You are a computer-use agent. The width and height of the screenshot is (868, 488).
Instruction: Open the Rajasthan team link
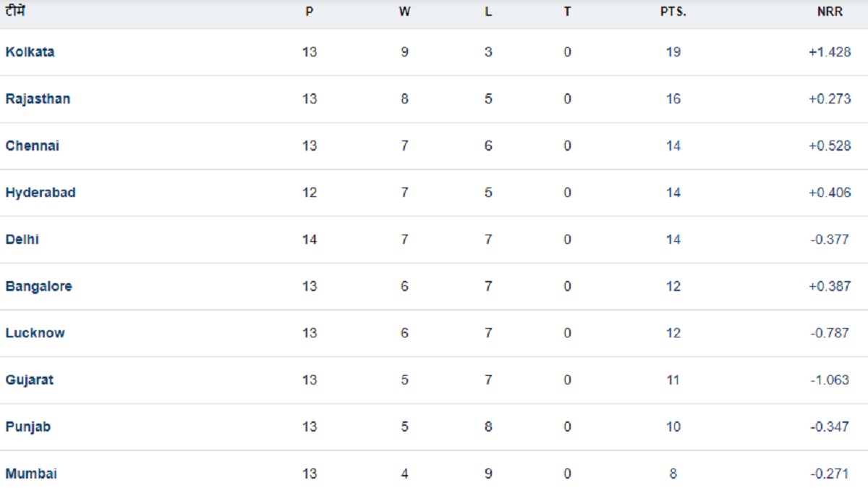coord(38,98)
